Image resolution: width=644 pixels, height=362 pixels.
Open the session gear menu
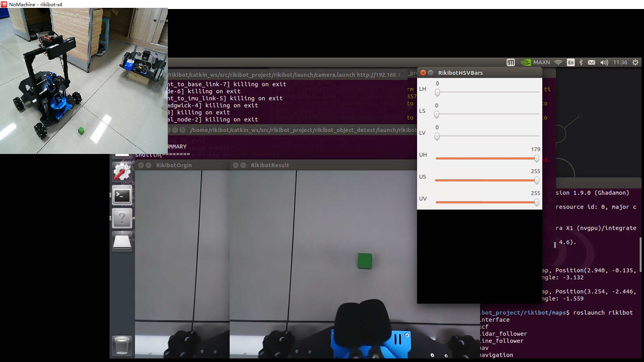coord(635,62)
